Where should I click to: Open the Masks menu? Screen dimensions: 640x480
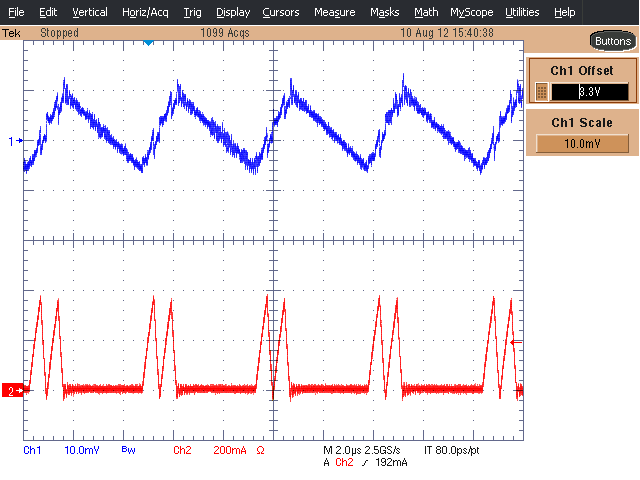384,12
